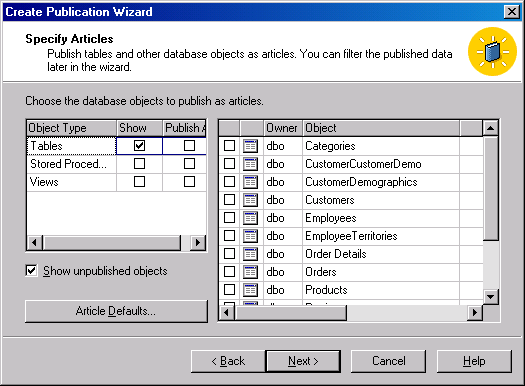Click the yellow wizard book icon
Viewport: 525px width, 386px height.
493,52
